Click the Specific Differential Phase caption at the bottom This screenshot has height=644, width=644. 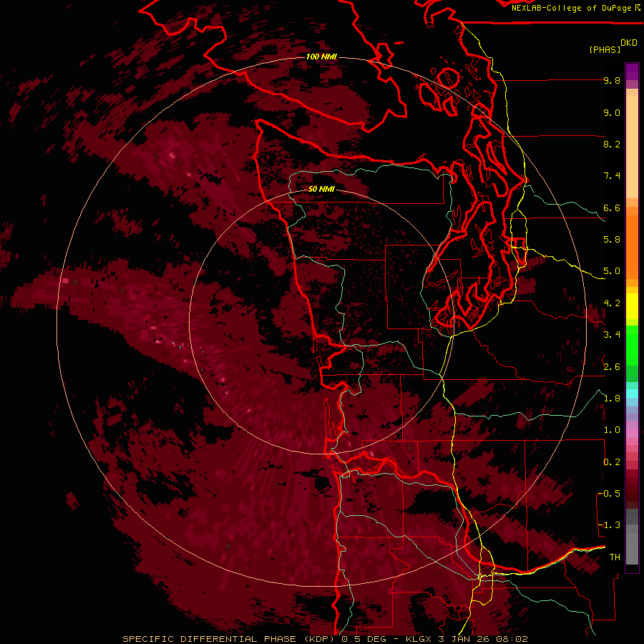[326, 639]
